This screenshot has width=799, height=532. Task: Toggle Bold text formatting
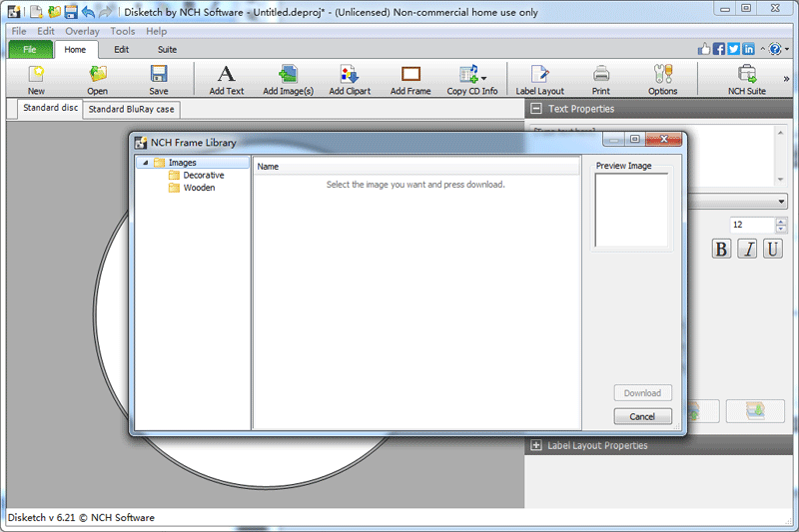[721, 249]
